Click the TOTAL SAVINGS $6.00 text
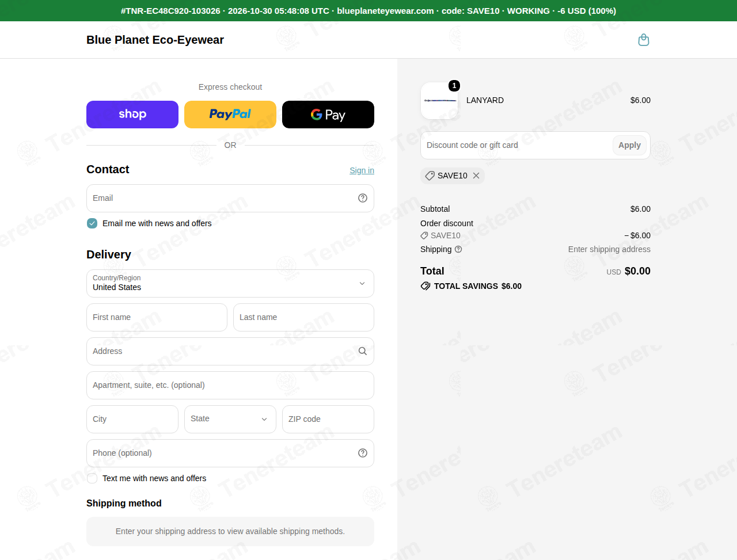Viewport: 737px width, 560px height. [x=478, y=286]
